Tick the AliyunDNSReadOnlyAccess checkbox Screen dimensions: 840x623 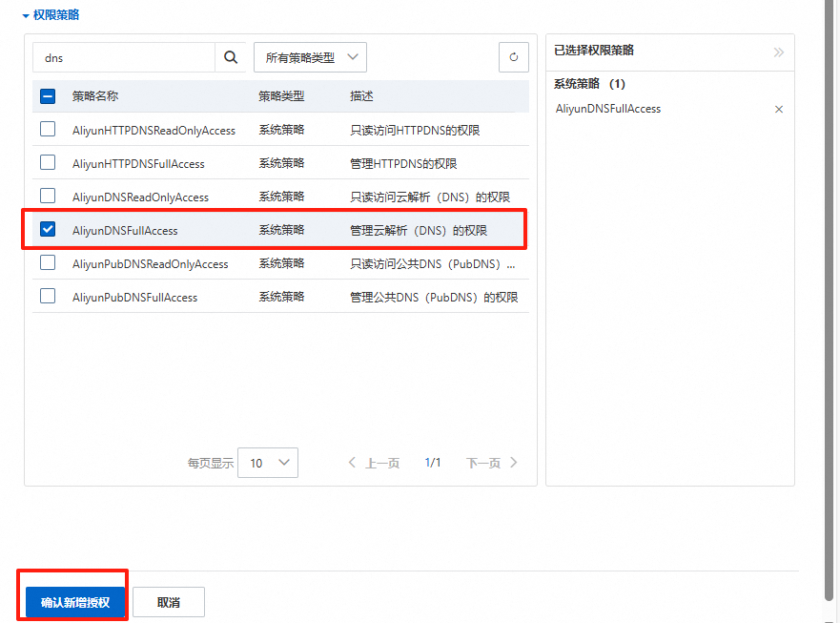click(x=48, y=197)
